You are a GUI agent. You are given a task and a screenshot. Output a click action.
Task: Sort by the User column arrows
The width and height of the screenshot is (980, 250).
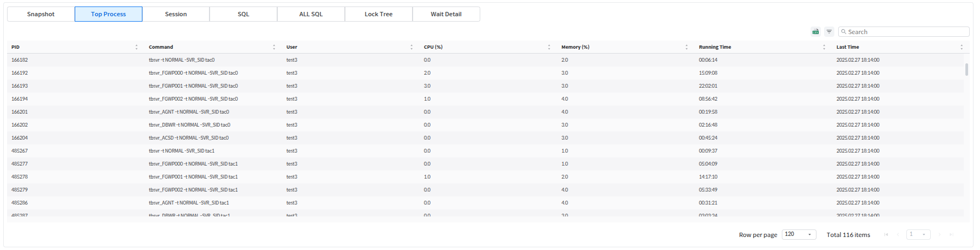(x=411, y=47)
